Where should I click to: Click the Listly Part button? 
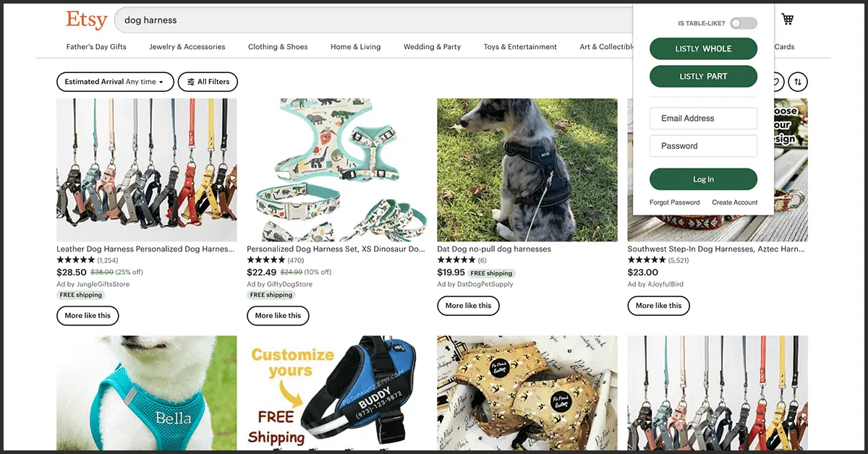703,76
